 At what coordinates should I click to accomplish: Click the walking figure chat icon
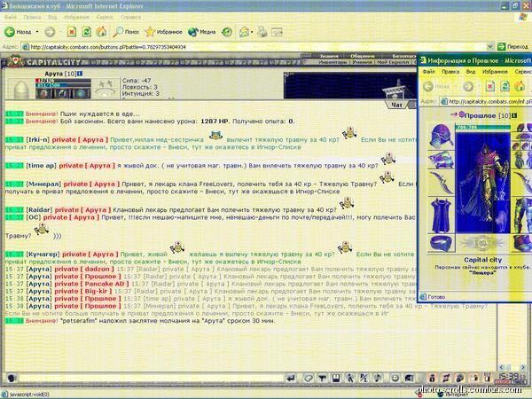[350, 378]
